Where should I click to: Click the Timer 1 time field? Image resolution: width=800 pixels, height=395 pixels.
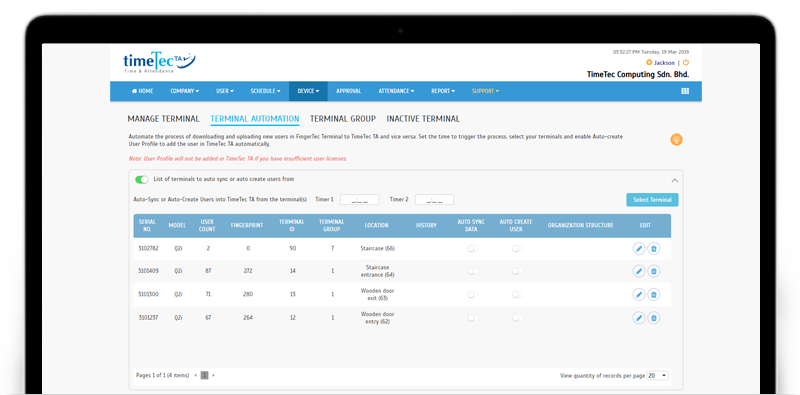coord(360,200)
